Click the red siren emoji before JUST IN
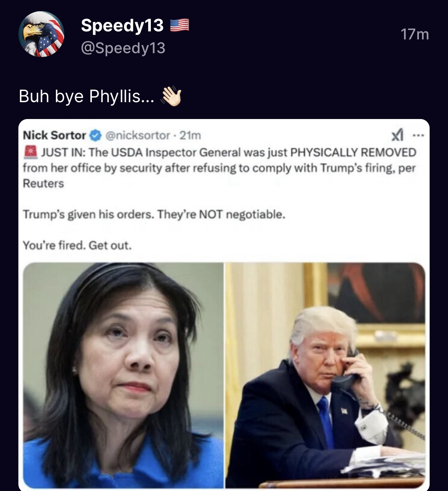 (x=30, y=152)
